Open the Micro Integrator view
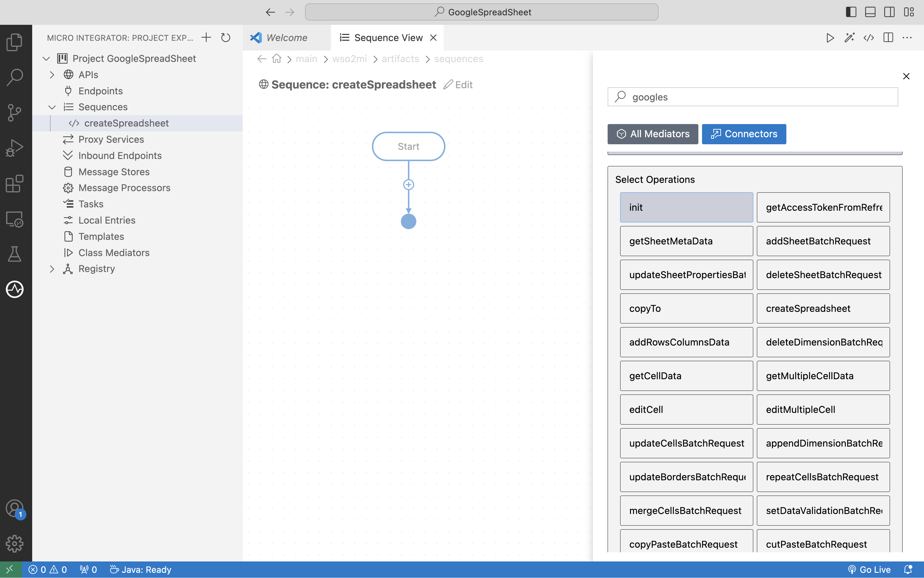This screenshot has height=578, width=924. pyautogui.click(x=14, y=289)
